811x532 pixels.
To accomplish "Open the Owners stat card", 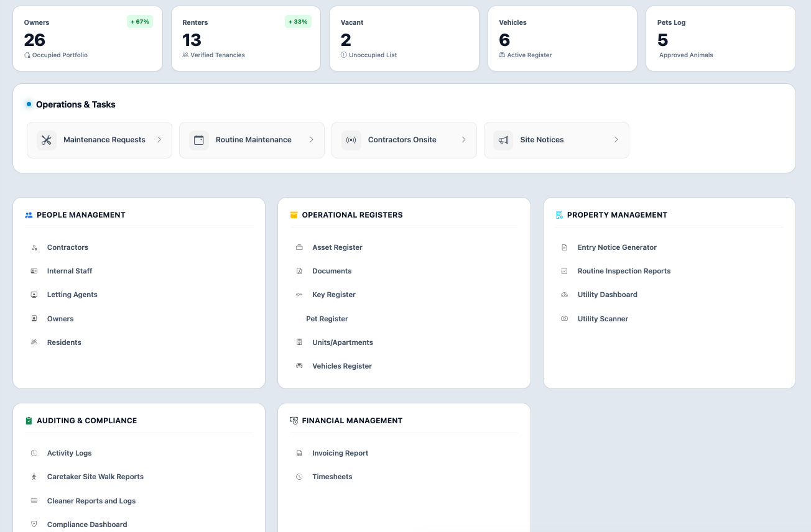I will pos(88,39).
